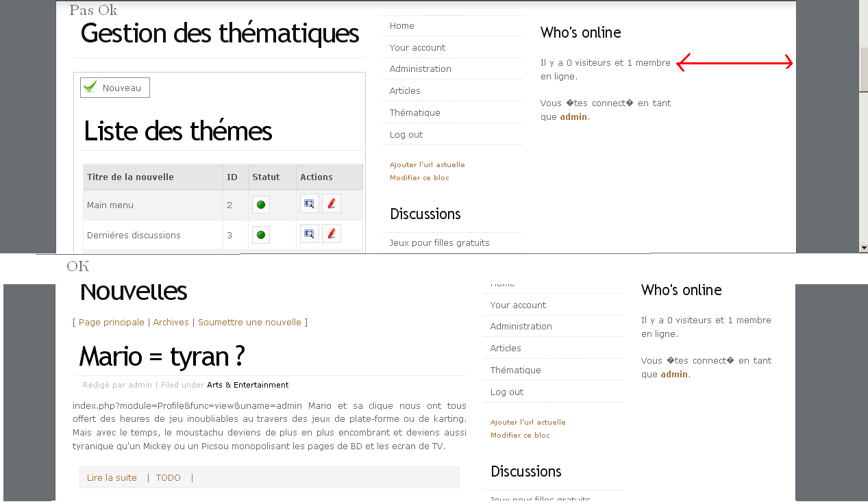Click Discussions heading in Pas Ok page
Image resolution: width=868 pixels, height=504 pixels.
tap(425, 214)
